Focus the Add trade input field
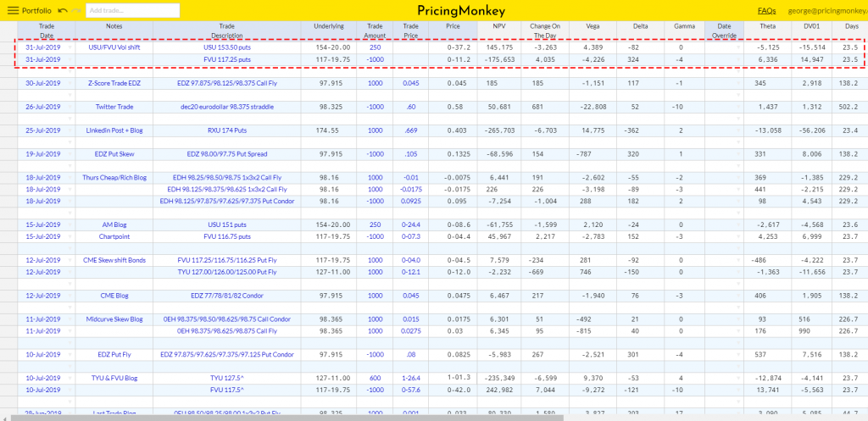The height and width of the screenshot is (421, 868). click(133, 10)
